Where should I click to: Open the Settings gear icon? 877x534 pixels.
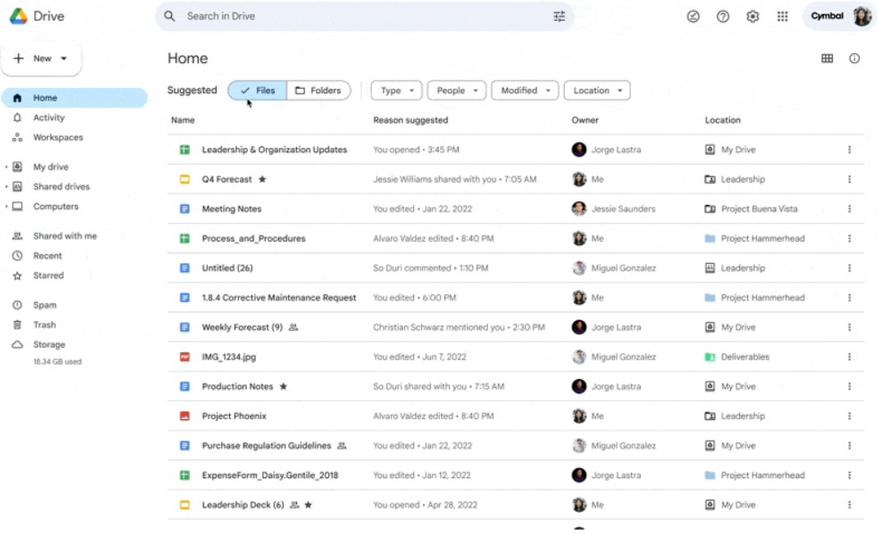click(x=753, y=16)
